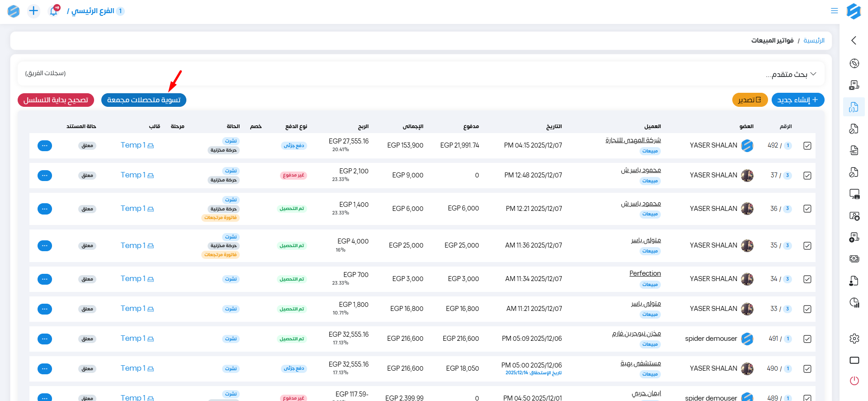Image resolution: width=868 pixels, height=401 pixels.
Task: Click the printer icon beside Temp 1 for invoice 492
Action: [x=151, y=146]
